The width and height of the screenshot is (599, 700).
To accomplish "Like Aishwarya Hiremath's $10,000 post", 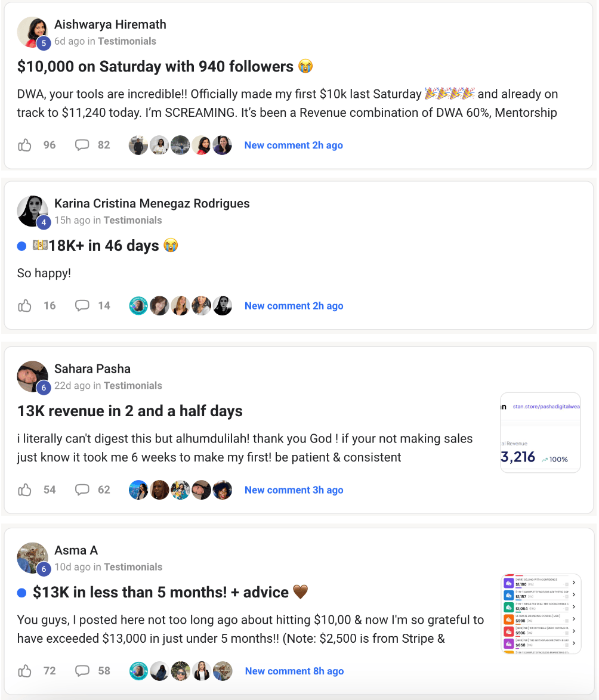I will pos(24,145).
